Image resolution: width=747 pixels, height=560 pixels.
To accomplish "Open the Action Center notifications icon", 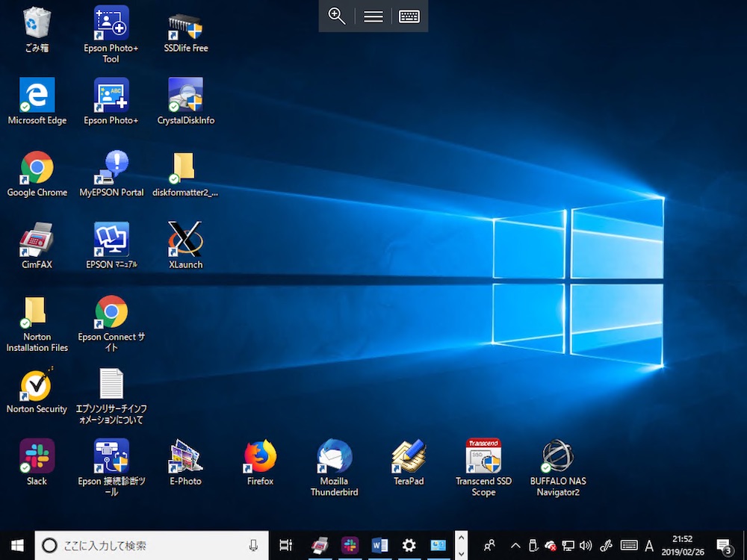I will (724, 547).
